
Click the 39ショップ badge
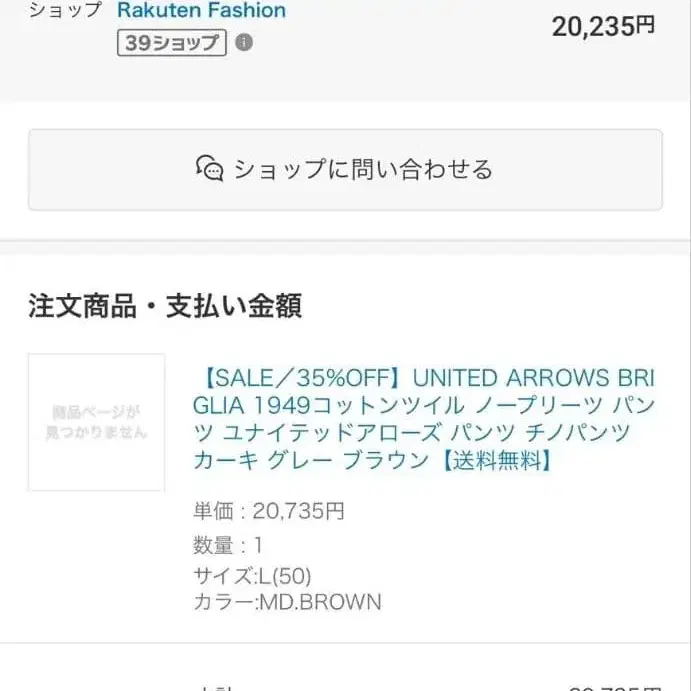pos(171,43)
